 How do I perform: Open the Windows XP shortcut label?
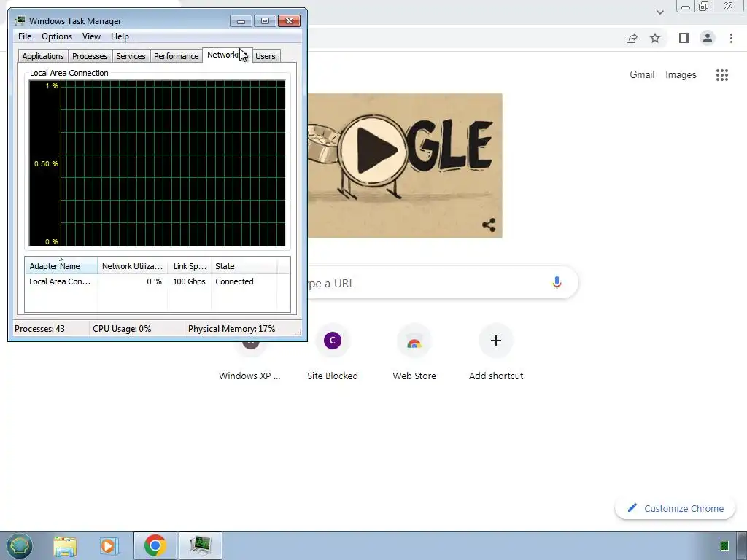click(x=249, y=376)
